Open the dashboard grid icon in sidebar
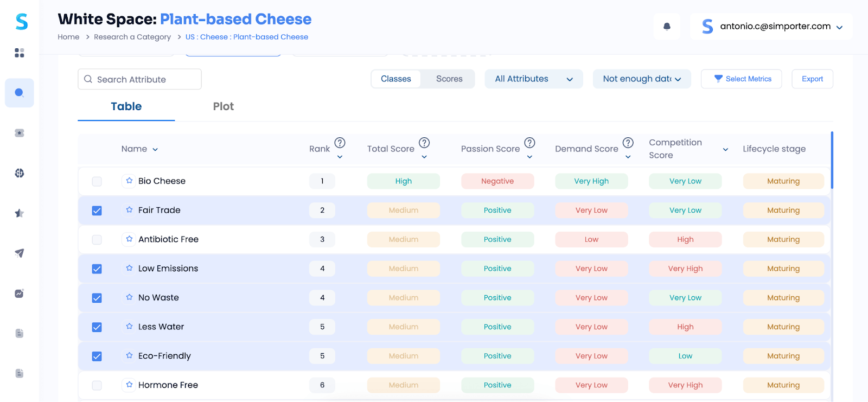868x402 pixels. (x=20, y=53)
